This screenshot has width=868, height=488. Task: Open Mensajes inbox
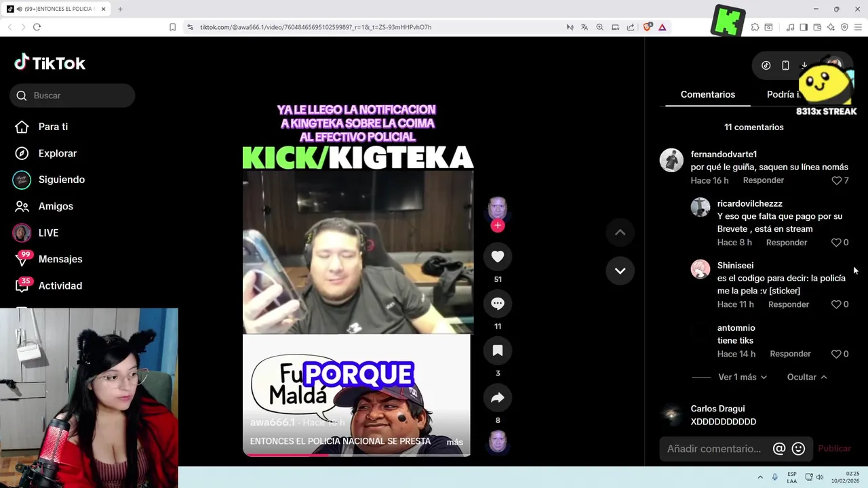tap(47, 259)
